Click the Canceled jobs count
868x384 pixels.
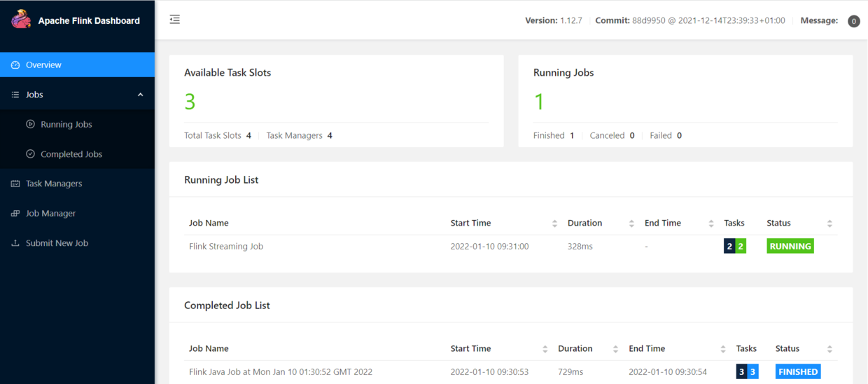[632, 135]
